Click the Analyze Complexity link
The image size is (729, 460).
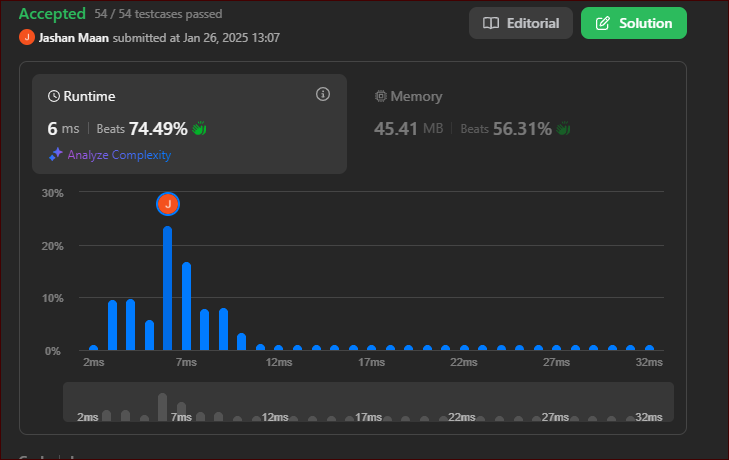click(119, 155)
